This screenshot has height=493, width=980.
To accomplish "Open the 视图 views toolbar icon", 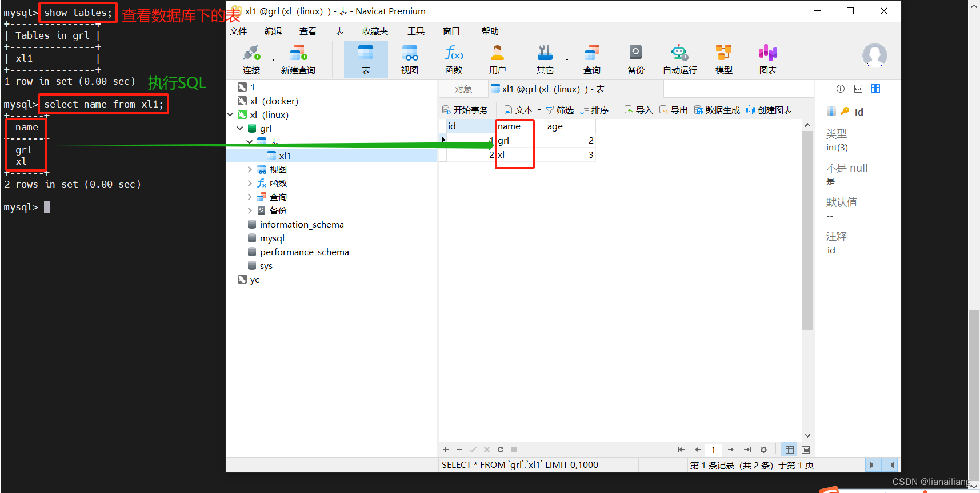I will [409, 59].
